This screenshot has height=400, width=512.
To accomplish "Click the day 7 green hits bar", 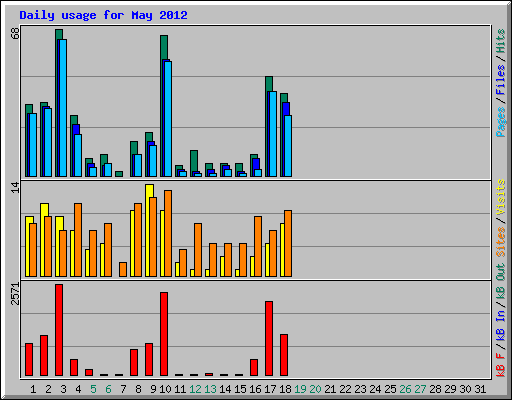I will click(119, 174).
